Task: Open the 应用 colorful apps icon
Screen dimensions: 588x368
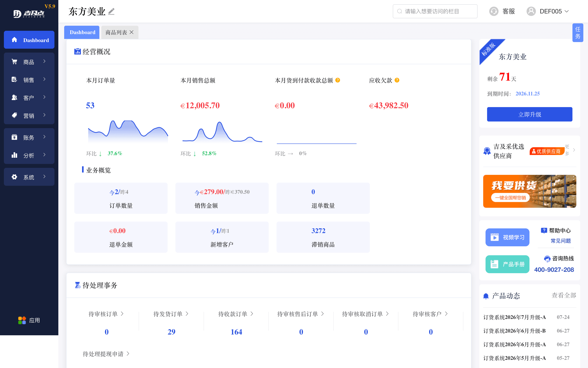Action: point(22,320)
